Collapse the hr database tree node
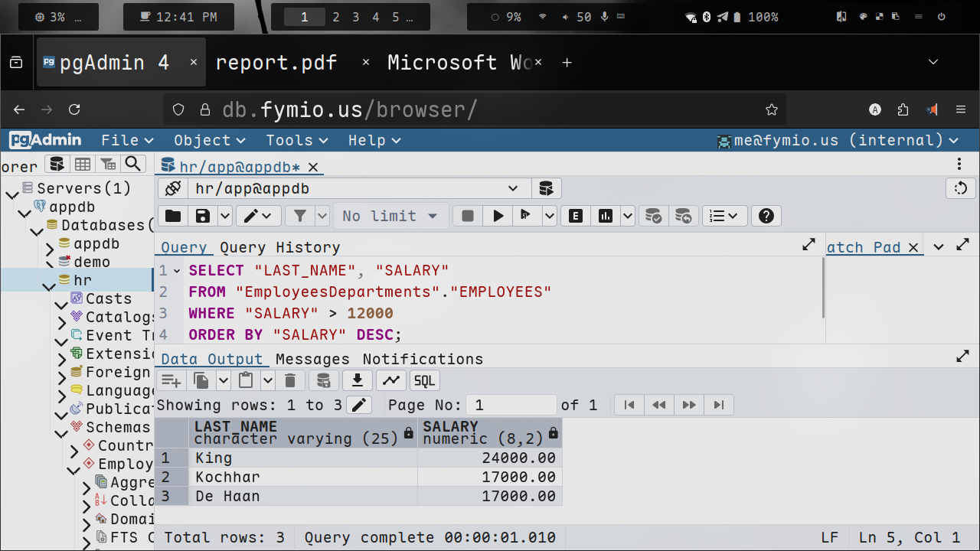Screen dimensions: 980x551 [48, 287]
